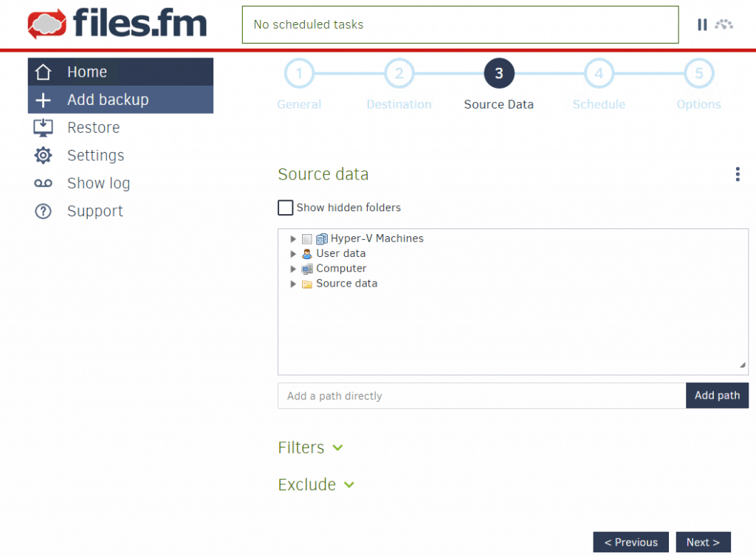Image resolution: width=756 pixels, height=556 pixels.
Task: Click the Settings gear icon
Action: [43, 155]
